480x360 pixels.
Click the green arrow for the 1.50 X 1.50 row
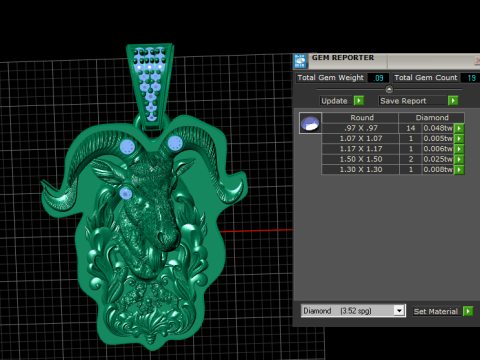(459, 159)
